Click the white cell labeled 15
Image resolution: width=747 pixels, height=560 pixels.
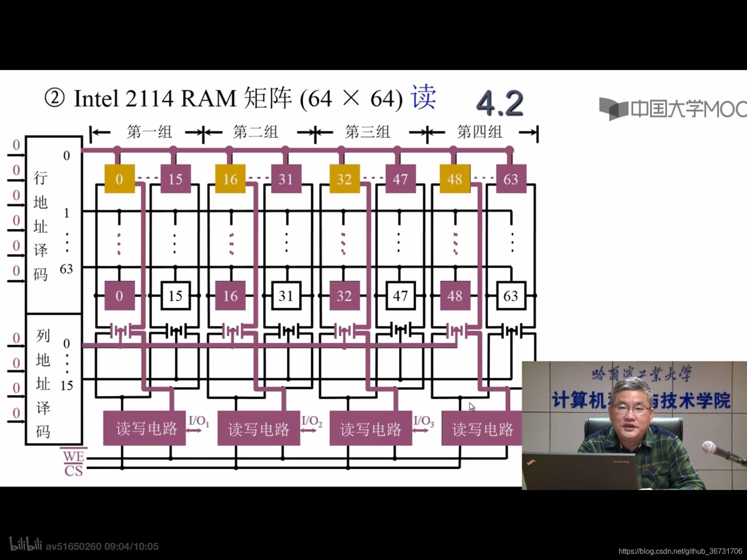(176, 296)
